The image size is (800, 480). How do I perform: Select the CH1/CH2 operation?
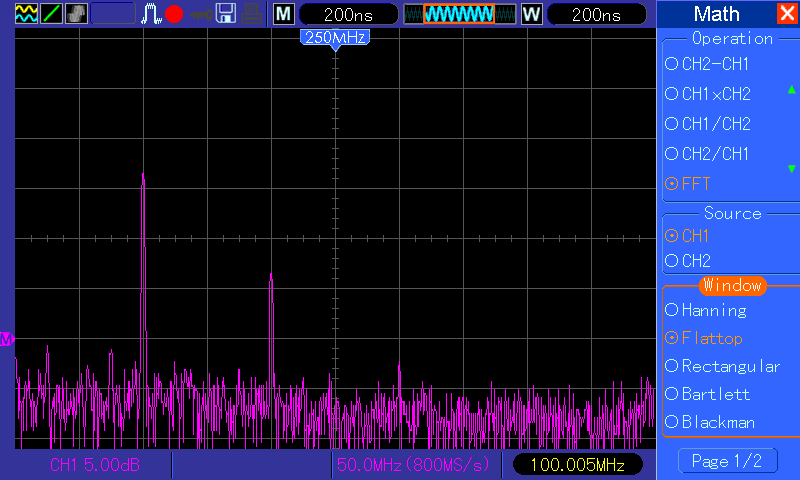pos(708,124)
